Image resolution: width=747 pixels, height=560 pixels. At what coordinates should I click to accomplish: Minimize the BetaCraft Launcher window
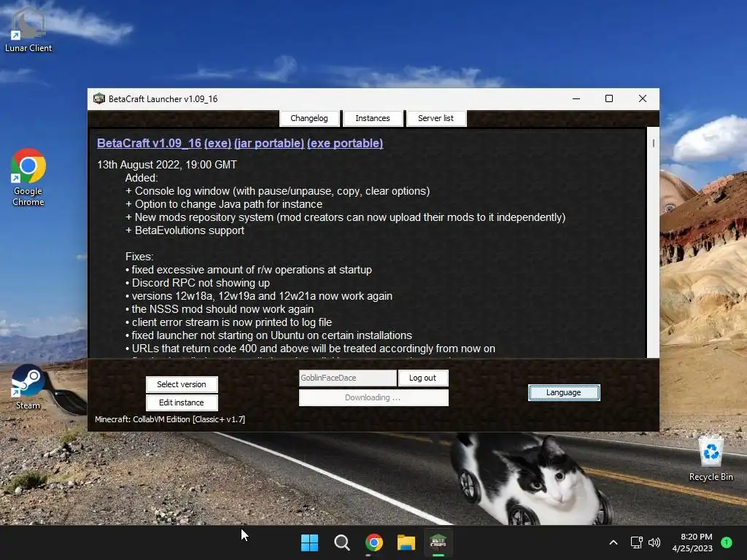pos(576,98)
